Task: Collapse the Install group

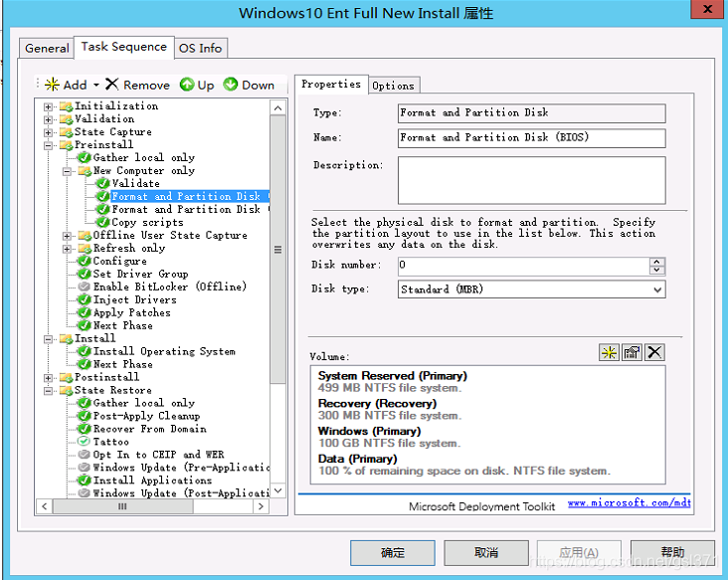Action: (x=48, y=339)
